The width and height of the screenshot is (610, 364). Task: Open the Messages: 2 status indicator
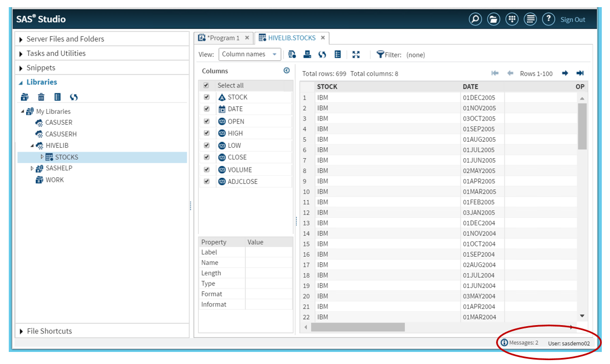pos(519,343)
